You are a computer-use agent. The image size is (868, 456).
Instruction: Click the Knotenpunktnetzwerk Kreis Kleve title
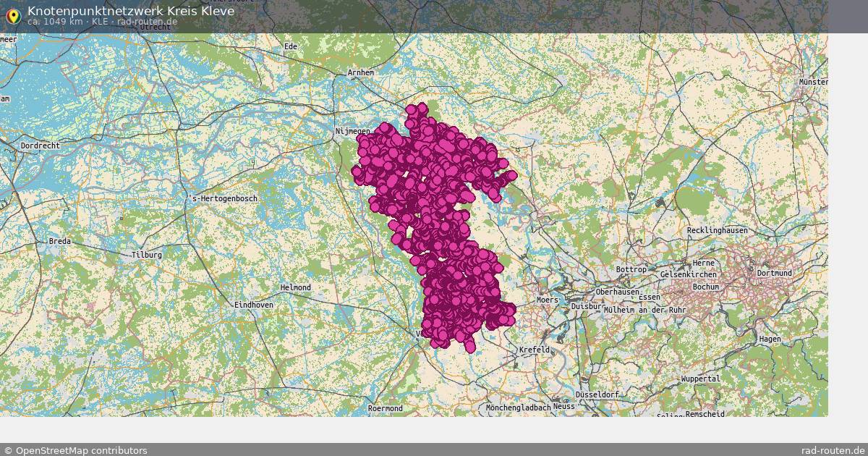130,10
